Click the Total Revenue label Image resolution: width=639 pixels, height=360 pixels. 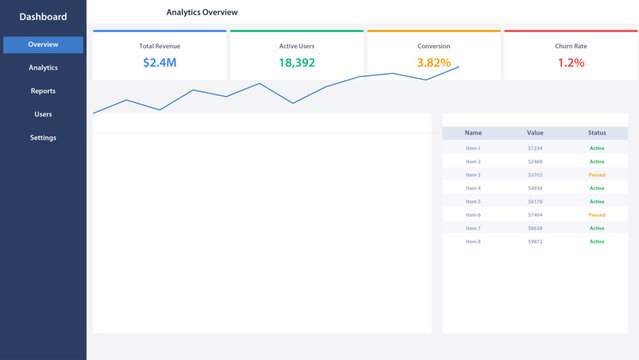click(160, 46)
